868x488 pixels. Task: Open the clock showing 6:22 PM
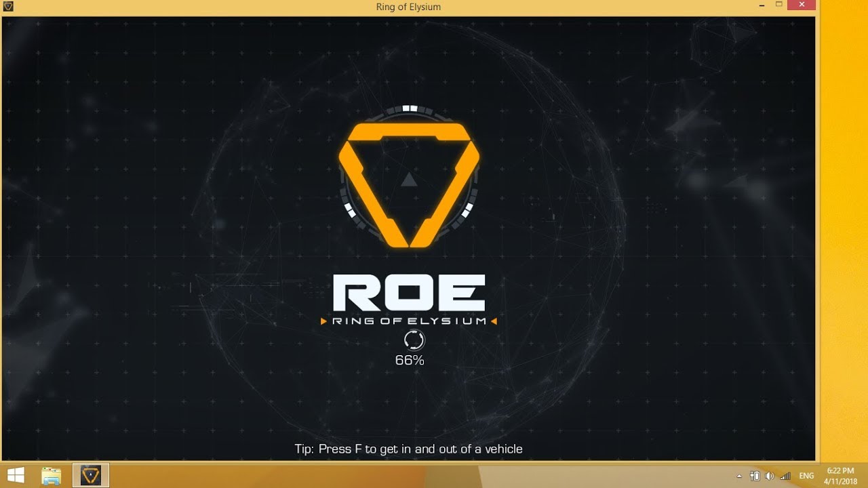pos(840,475)
